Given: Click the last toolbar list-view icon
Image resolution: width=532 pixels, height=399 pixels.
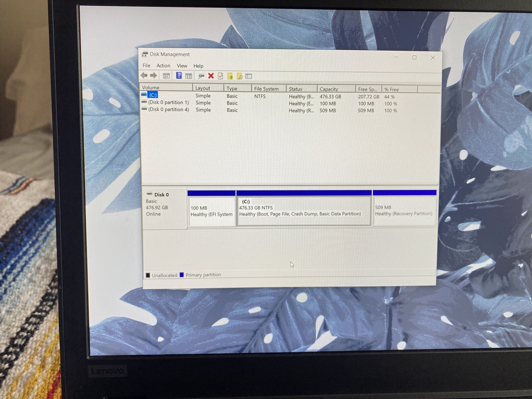Looking at the screenshot, I should pyautogui.click(x=249, y=76).
